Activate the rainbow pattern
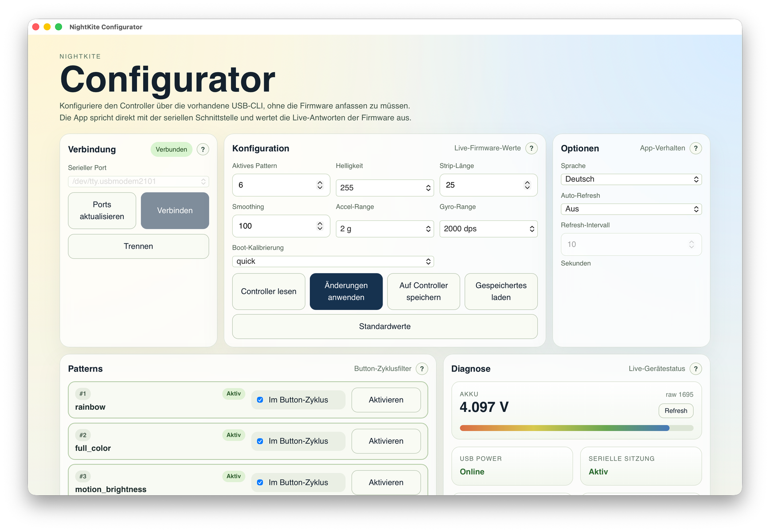 [386, 400]
